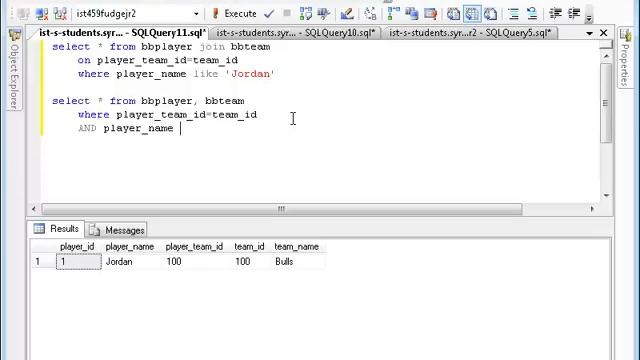The image size is (640, 360).
Task: Parse the query with the checkmark icon
Action: point(269,14)
